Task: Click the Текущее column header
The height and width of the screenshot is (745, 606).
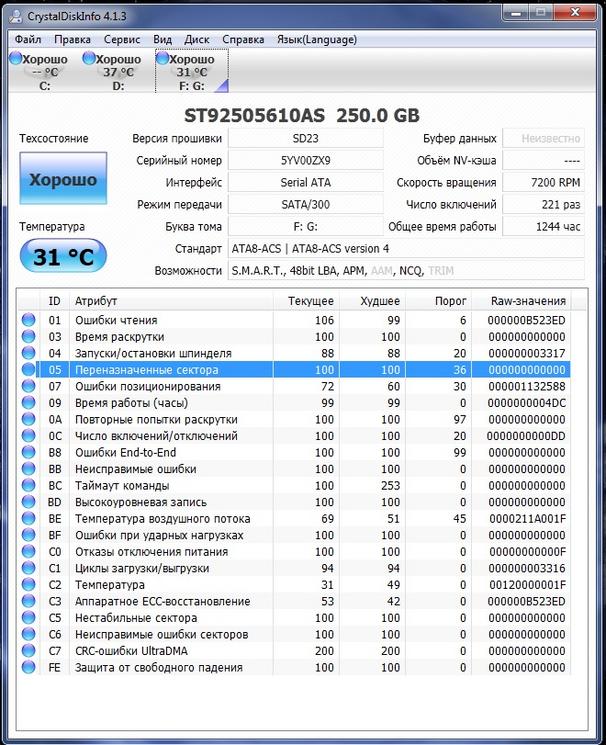Action: pyautogui.click(x=307, y=301)
